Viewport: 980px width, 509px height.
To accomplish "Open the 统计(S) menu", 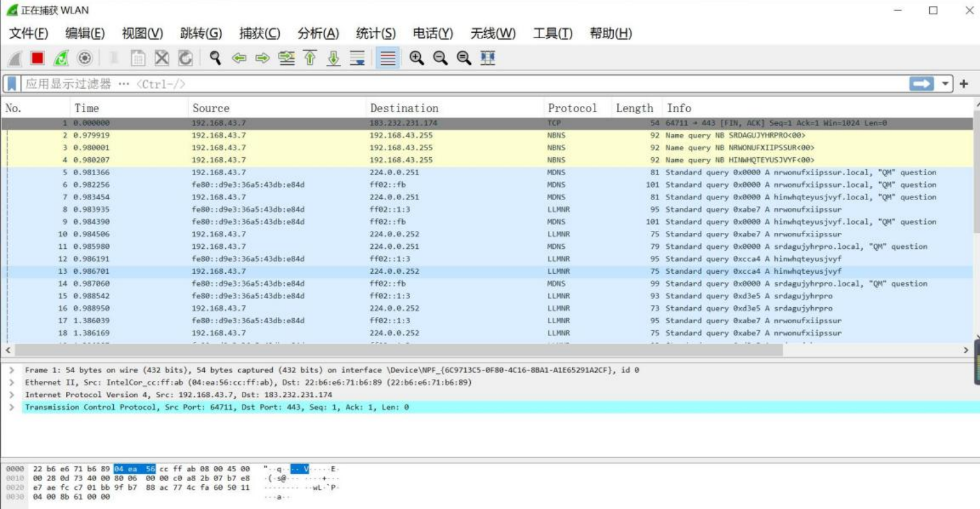I will click(x=376, y=33).
